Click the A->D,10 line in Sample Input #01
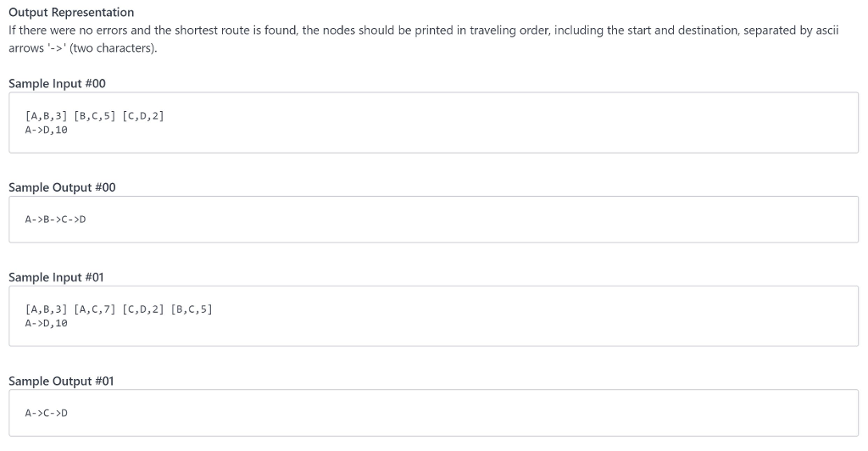This screenshot has height=451, width=868. 46,324
